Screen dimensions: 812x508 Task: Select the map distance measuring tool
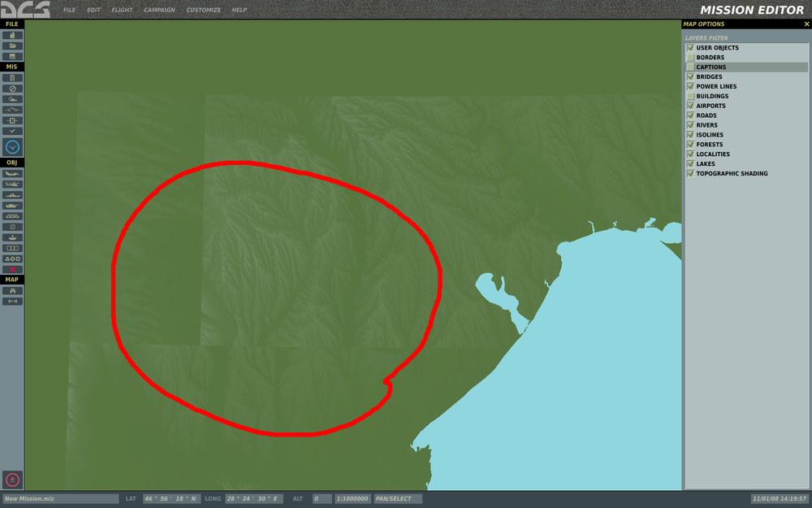pyautogui.click(x=11, y=300)
